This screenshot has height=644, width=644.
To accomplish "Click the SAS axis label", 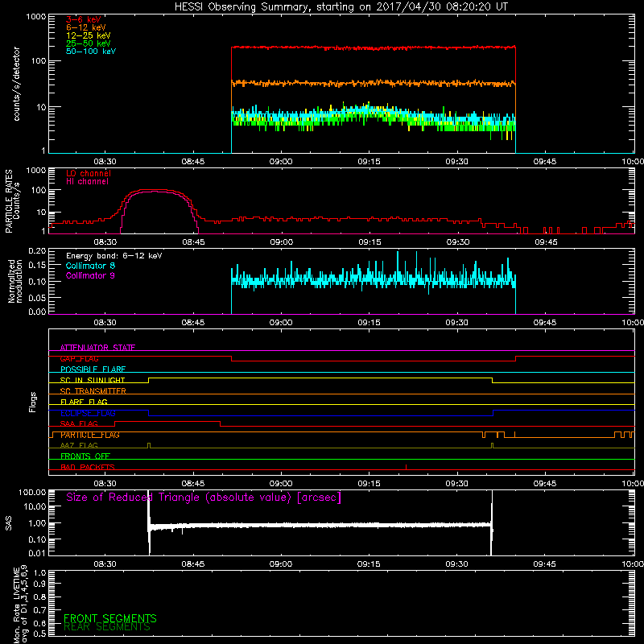I will click(x=9, y=523).
